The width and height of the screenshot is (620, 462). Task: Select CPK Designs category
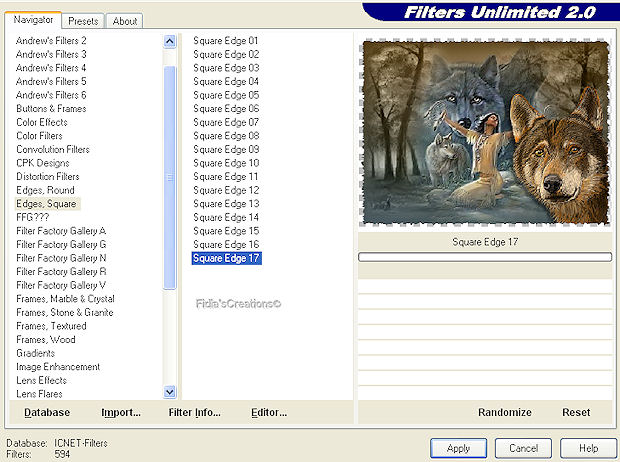(x=43, y=163)
